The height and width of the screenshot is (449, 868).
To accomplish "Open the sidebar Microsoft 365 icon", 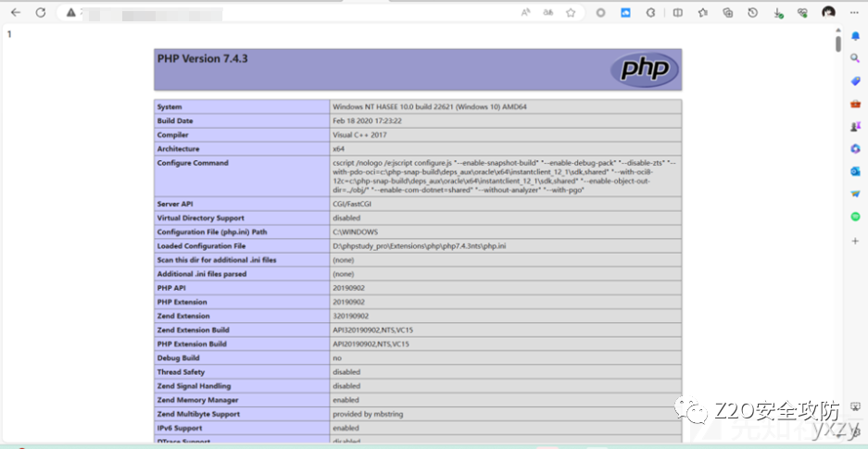I will point(855,149).
